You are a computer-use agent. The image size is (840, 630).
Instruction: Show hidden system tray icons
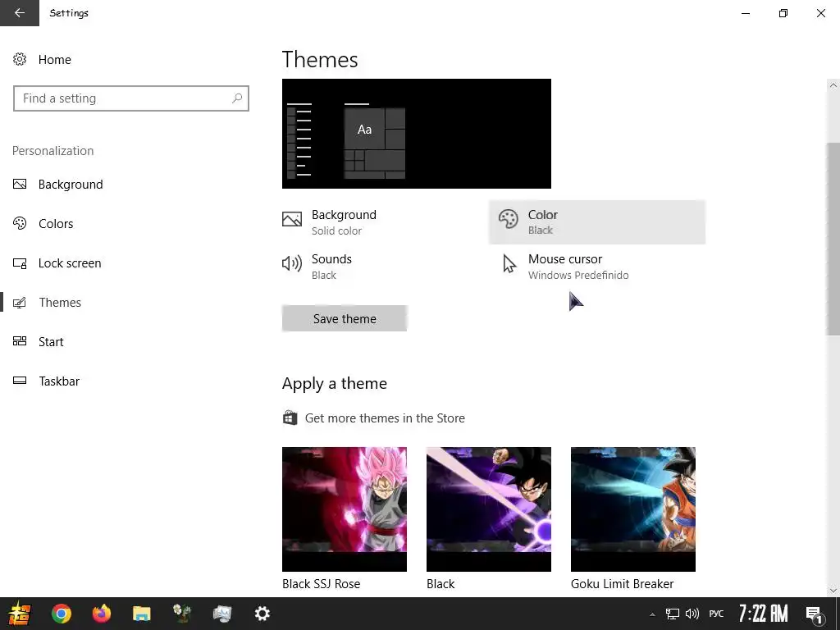click(652, 614)
